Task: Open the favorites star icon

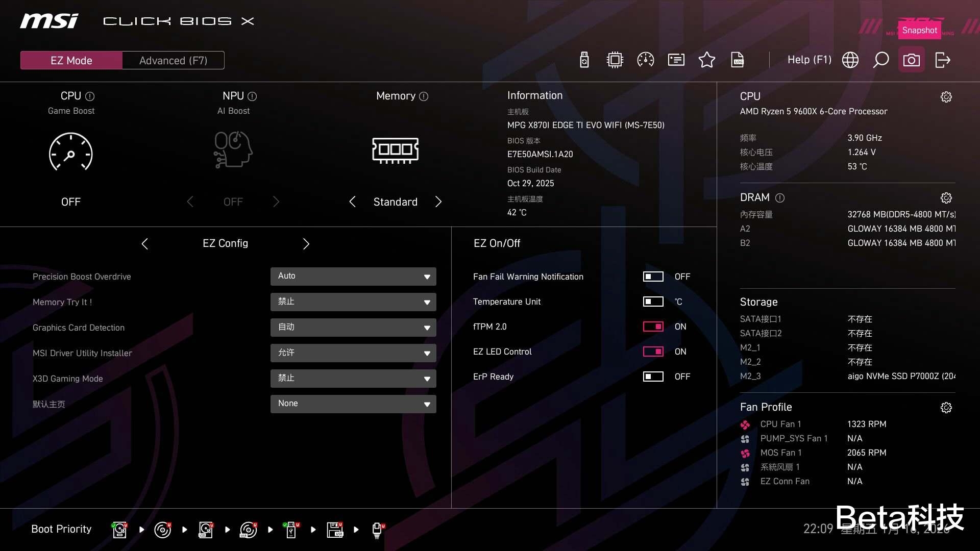Action: point(707,60)
